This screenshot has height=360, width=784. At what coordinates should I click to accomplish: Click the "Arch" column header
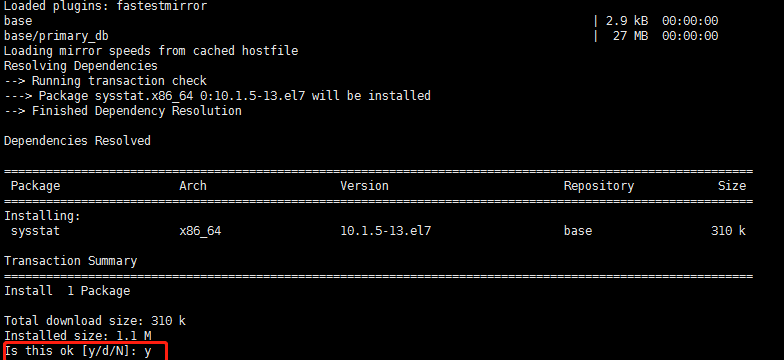point(192,186)
